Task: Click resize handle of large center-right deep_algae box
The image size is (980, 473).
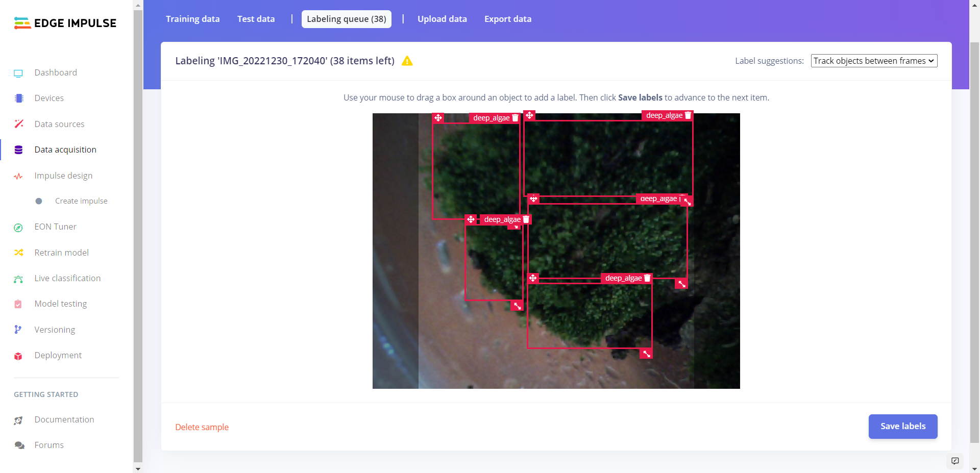Action: pos(682,284)
